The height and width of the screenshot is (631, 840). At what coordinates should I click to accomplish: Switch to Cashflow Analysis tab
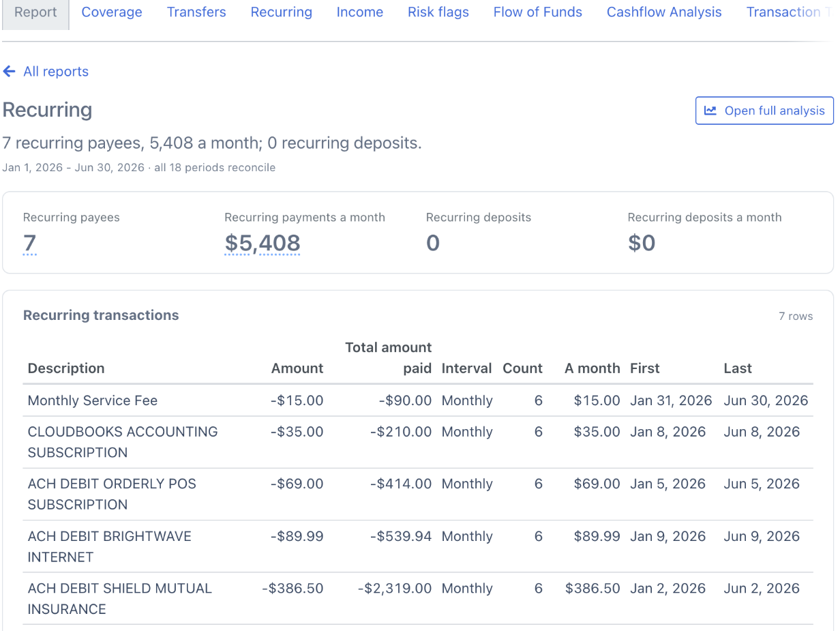(x=664, y=12)
